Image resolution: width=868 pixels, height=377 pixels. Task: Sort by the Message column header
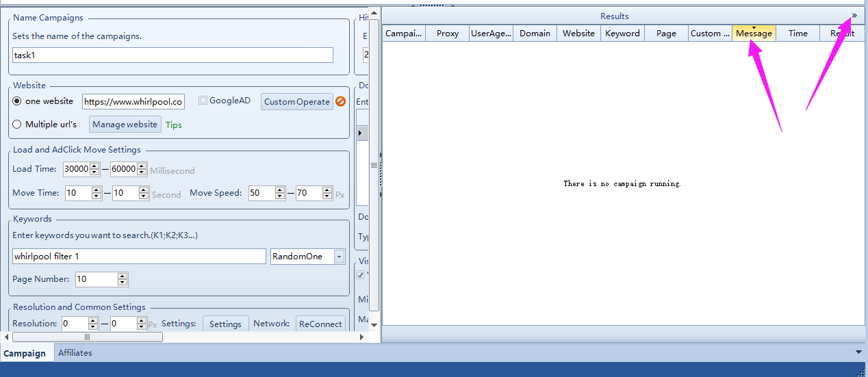[754, 34]
